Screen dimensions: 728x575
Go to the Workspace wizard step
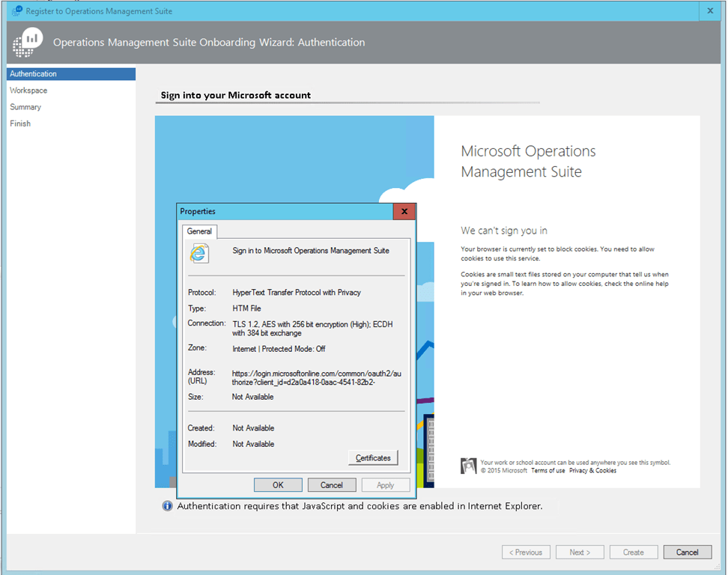click(x=28, y=91)
